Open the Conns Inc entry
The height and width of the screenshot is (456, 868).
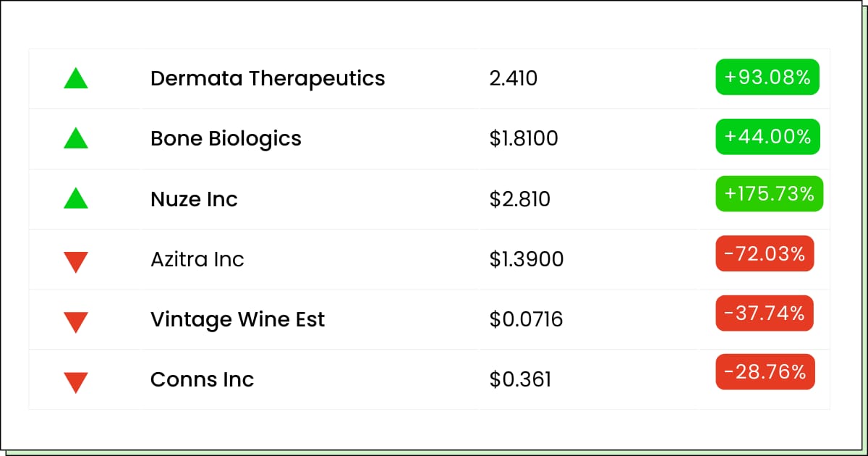(203, 379)
